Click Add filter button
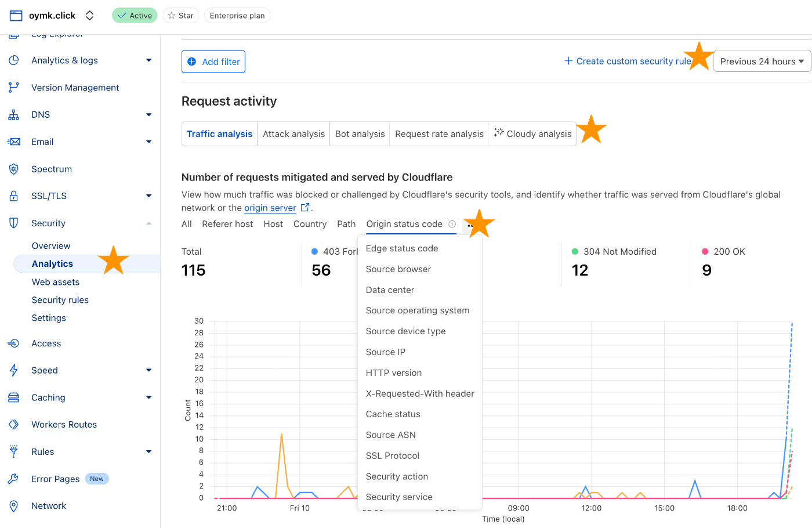 tap(213, 62)
